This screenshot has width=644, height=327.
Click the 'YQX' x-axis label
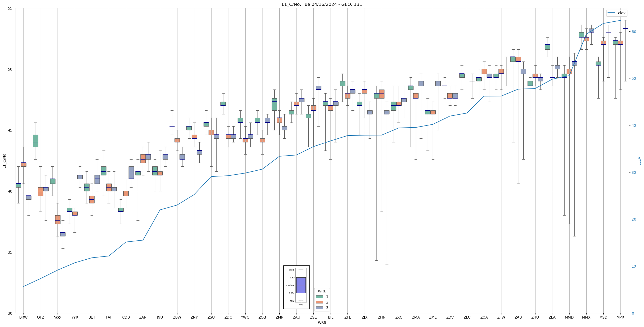[x=58, y=317]
